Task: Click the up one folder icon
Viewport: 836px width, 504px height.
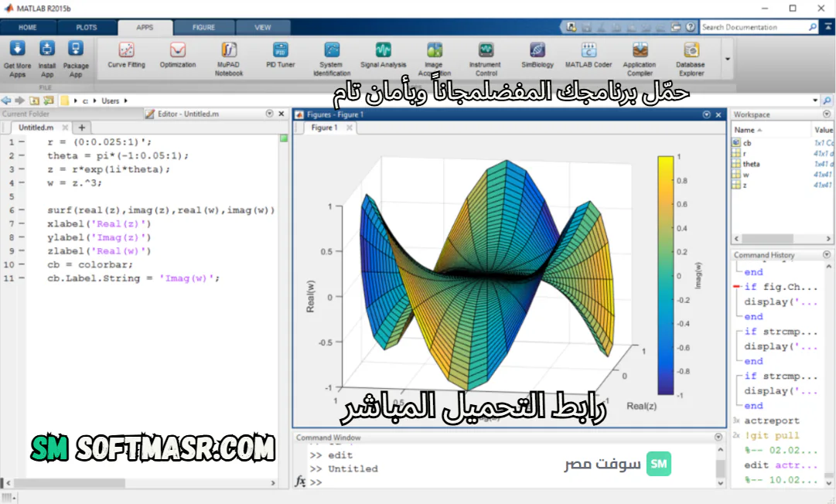Action: click(34, 100)
